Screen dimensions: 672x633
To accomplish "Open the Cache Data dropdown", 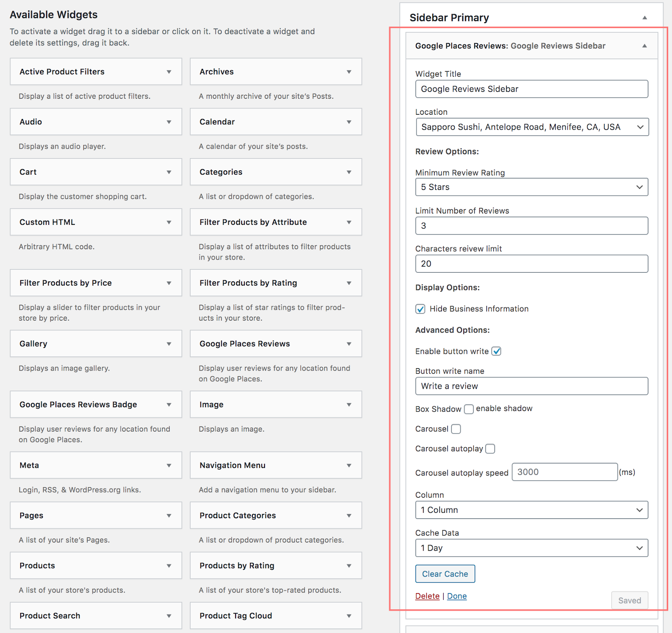I will [x=531, y=548].
